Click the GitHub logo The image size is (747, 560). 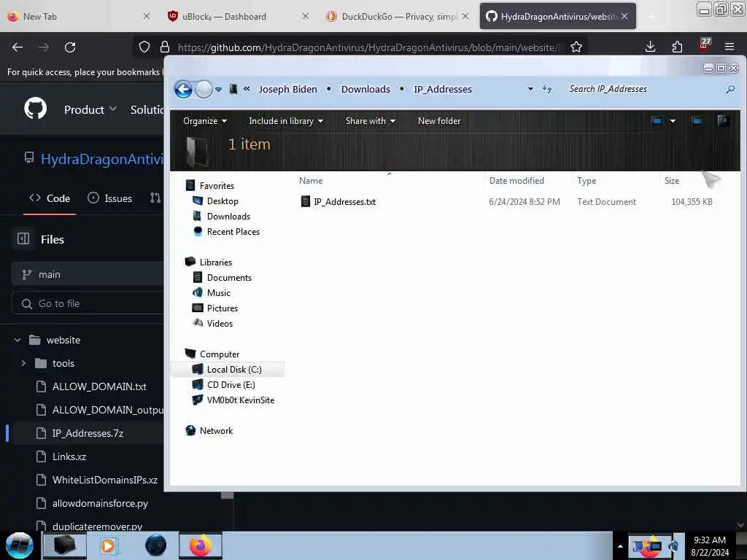35,109
